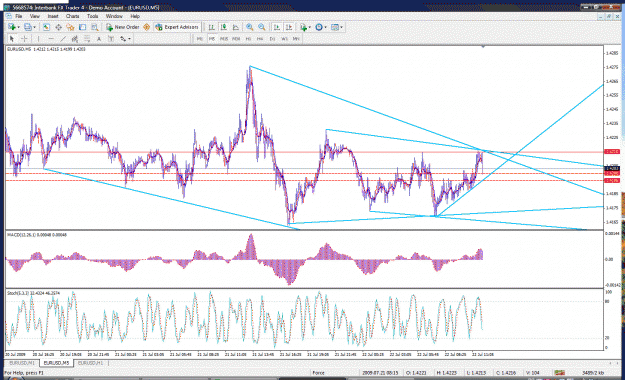This screenshot has height=380, width=625.
Task: Open the Charts menu
Action: pyautogui.click(x=73, y=16)
